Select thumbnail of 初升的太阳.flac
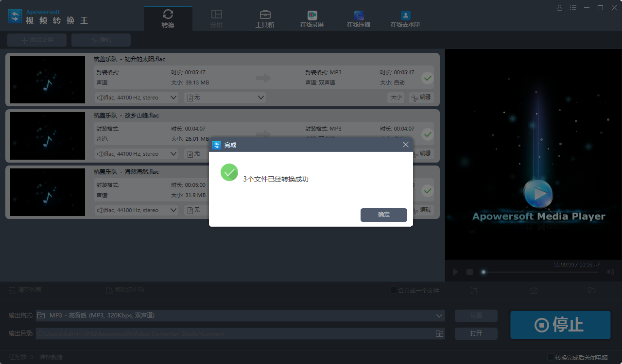Viewport: 622px width, 364px height. click(x=48, y=80)
